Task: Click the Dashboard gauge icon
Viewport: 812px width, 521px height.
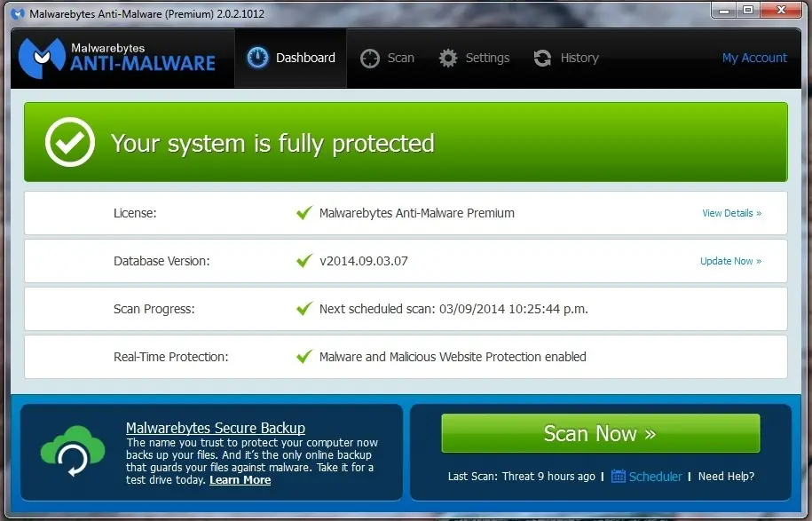Action: click(257, 58)
